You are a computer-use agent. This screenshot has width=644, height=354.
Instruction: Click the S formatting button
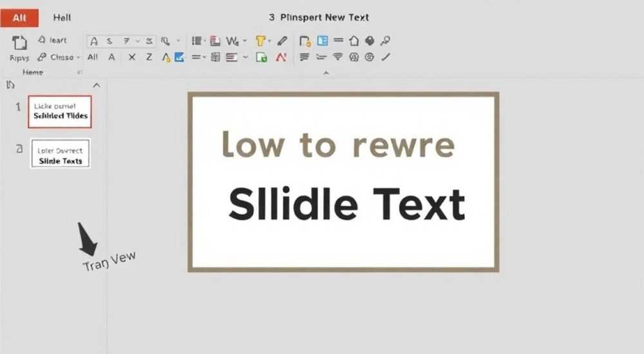click(x=109, y=41)
